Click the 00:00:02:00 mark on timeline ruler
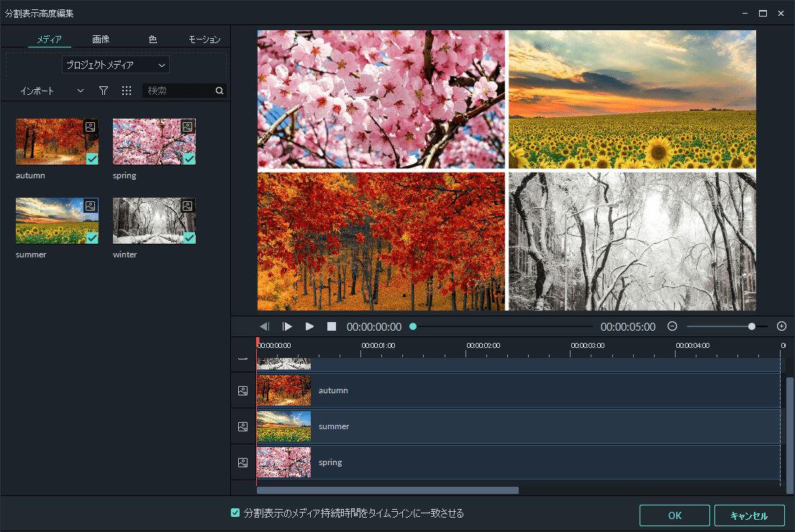795x532 pixels. click(483, 346)
